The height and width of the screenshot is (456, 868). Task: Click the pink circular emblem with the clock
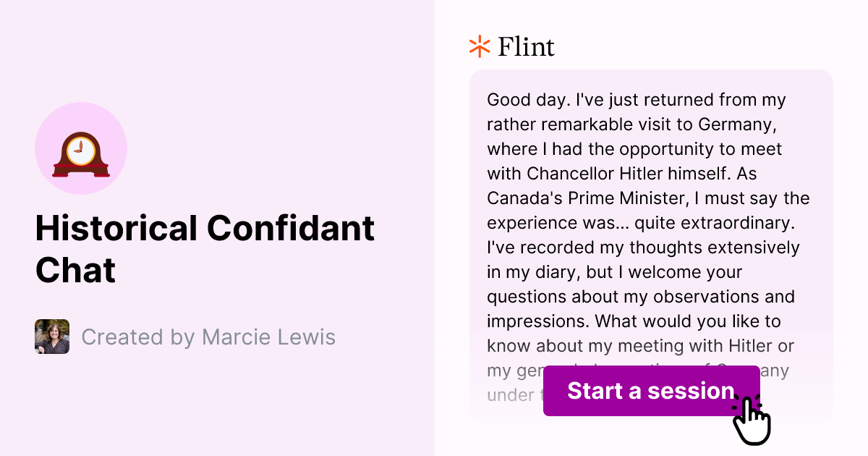81,148
